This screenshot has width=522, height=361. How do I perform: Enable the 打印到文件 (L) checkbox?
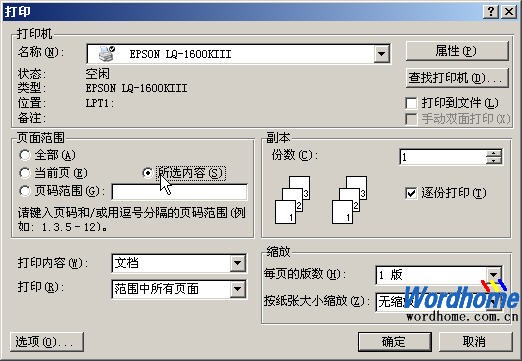tap(411, 103)
